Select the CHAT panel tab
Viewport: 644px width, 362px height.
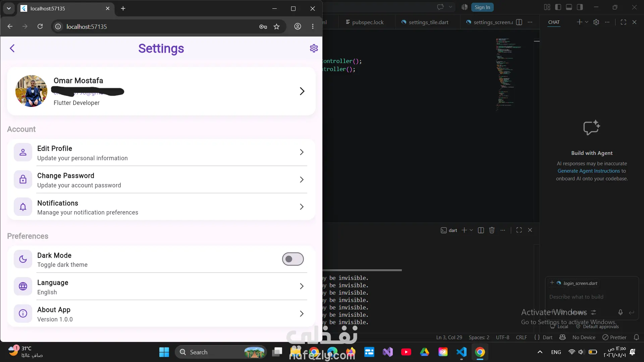(554, 22)
